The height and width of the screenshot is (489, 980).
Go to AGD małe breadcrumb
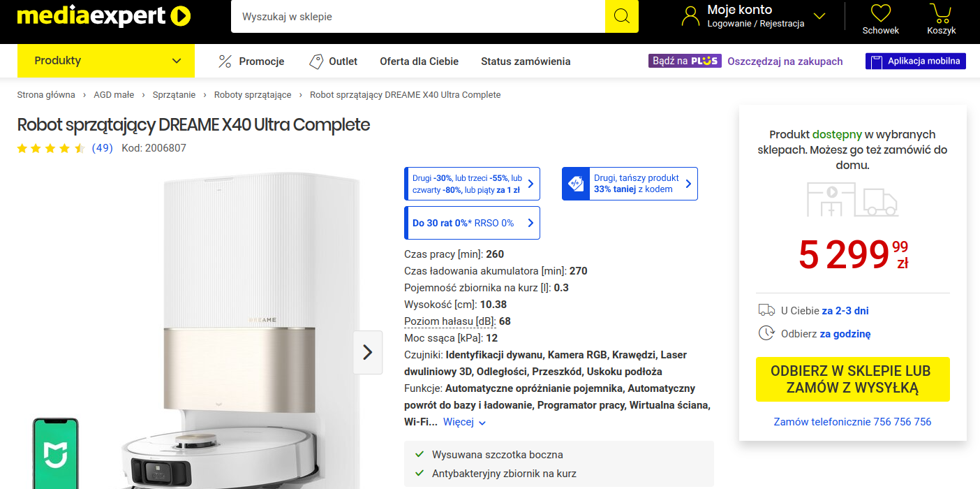[114, 95]
